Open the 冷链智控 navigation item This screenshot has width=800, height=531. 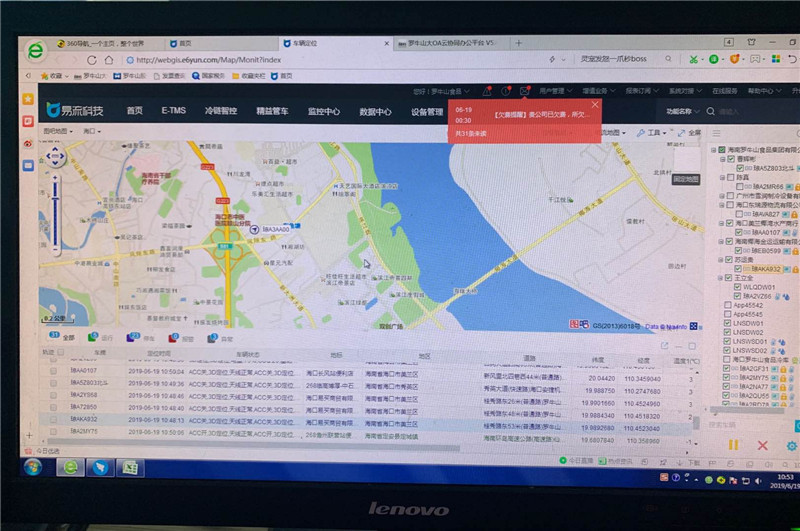(x=220, y=111)
